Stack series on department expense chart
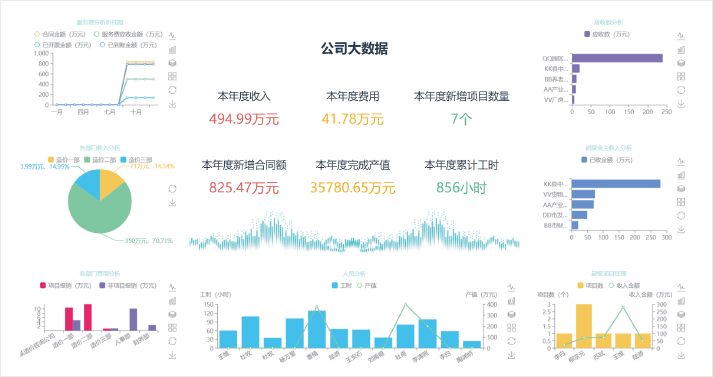713x377 pixels. pos(172,314)
